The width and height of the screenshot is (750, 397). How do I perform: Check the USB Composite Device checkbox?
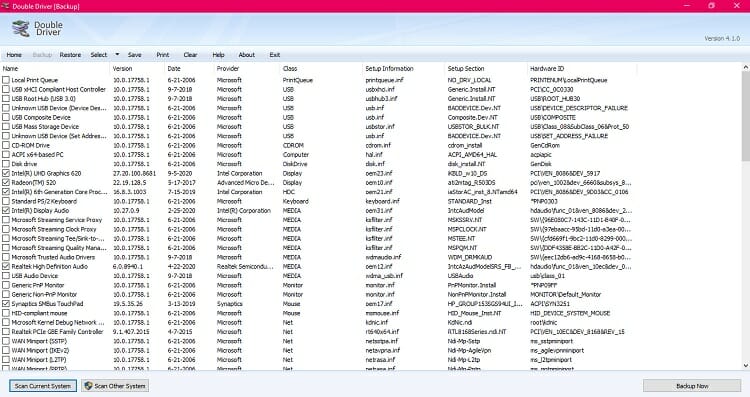pos(6,117)
